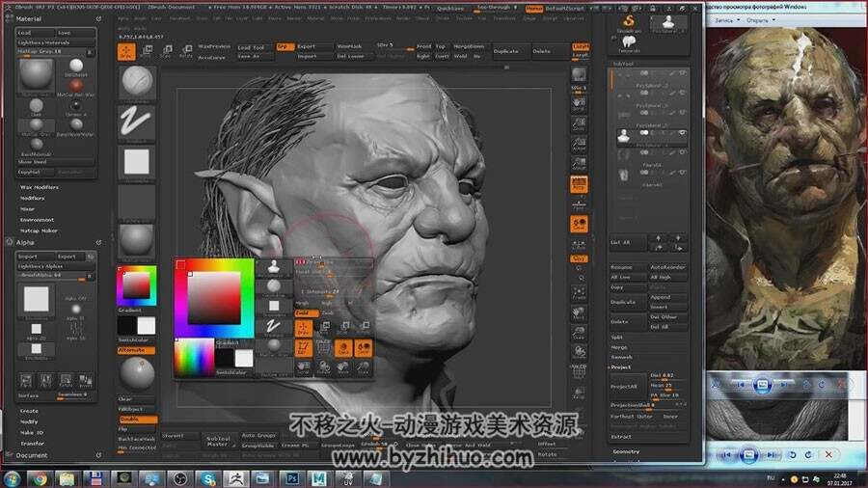Open Skype from the taskbar
The height and width of the screenshot is (488, 868).
(208, 478)
